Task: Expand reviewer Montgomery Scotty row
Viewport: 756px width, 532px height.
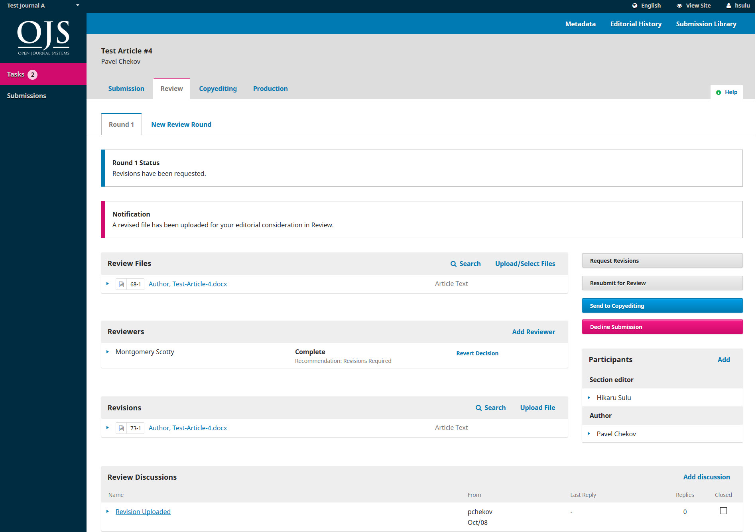Action: pyautogui.click(x=108, y=352)
